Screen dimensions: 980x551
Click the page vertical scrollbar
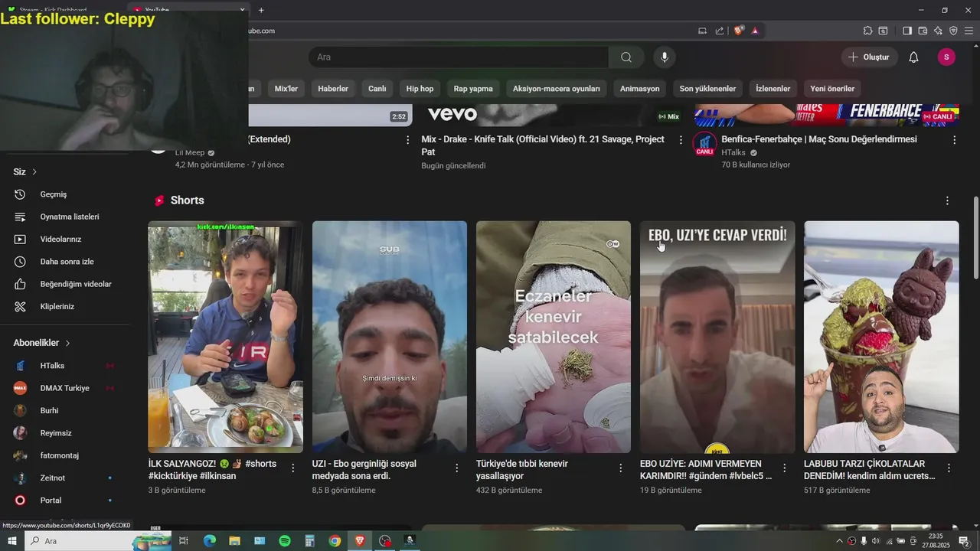(975, 237)
